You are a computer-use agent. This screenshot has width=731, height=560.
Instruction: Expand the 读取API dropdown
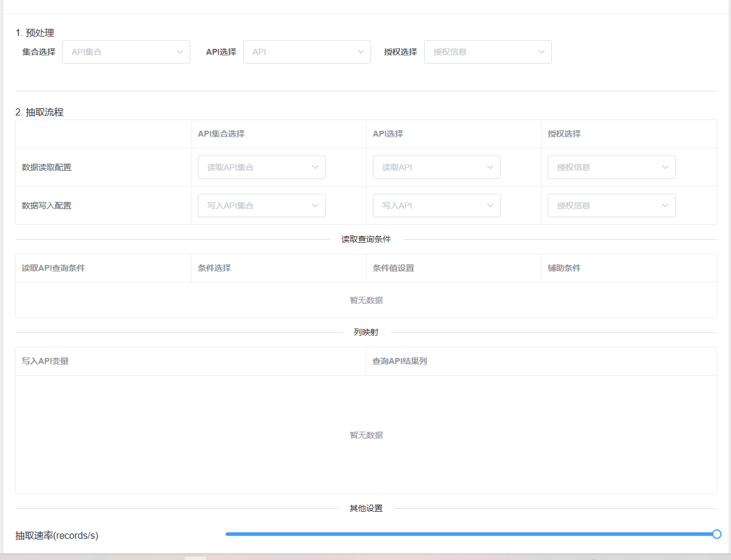pos(436,167)
